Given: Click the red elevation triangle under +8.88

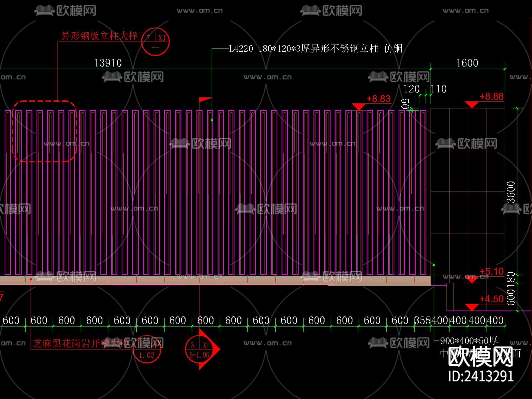Looking at the screenshot, I should click(x=472, y=105).
